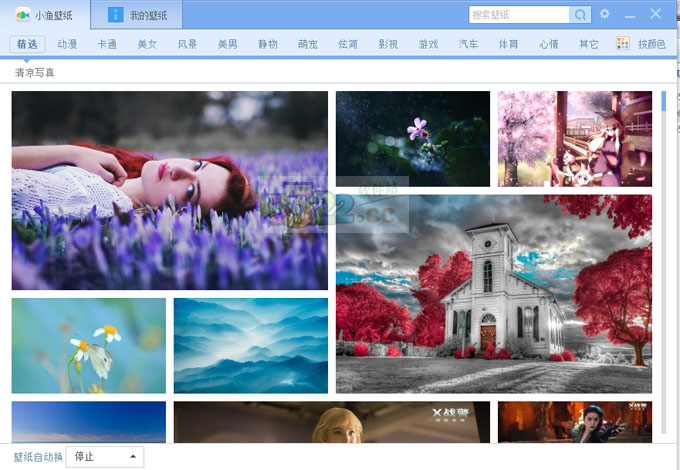
Task: Select the 汽车 category
Action: (468, 44)
